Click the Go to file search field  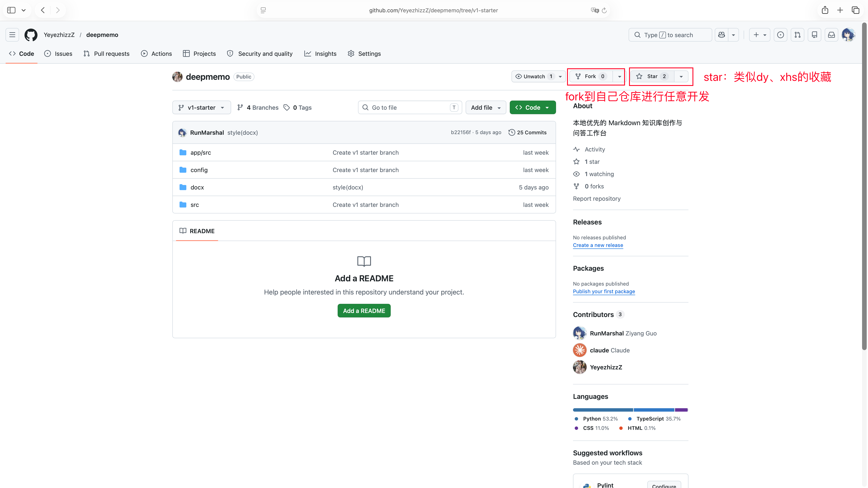pos(410,107)
